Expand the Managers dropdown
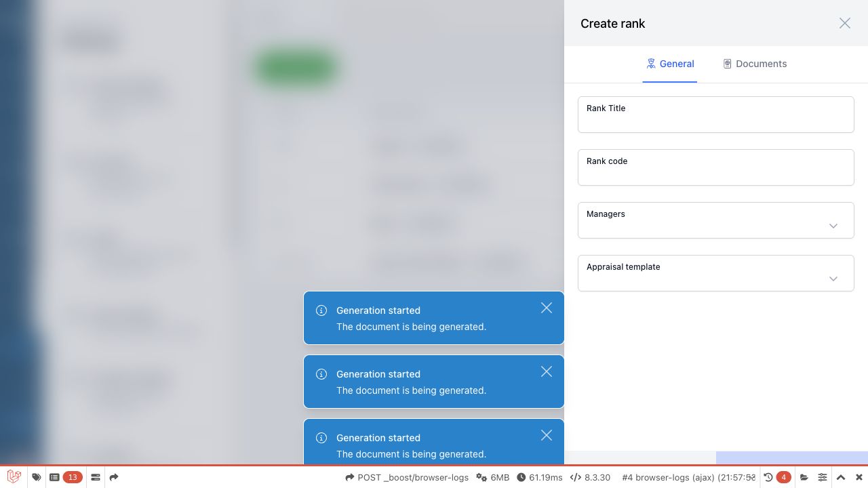 [715, 220]
